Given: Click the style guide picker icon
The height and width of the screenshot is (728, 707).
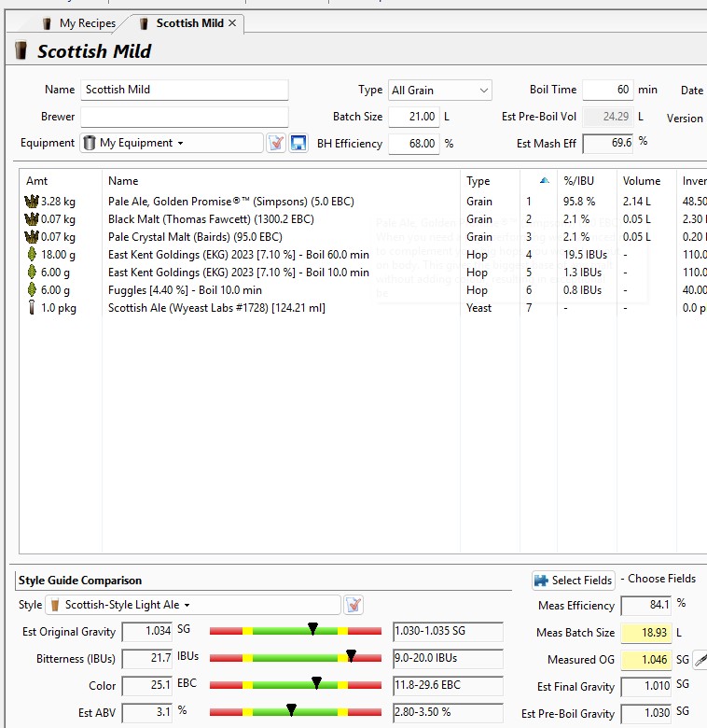Looking at the screenshot, I should point(353,605).
